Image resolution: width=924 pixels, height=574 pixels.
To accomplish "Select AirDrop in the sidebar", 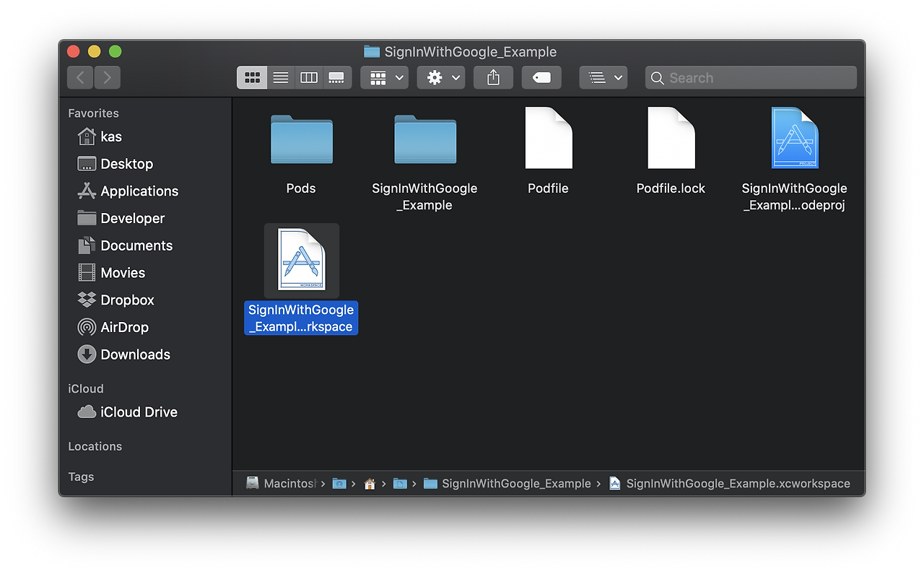I will pyautogui.click(x=113, y=327).
